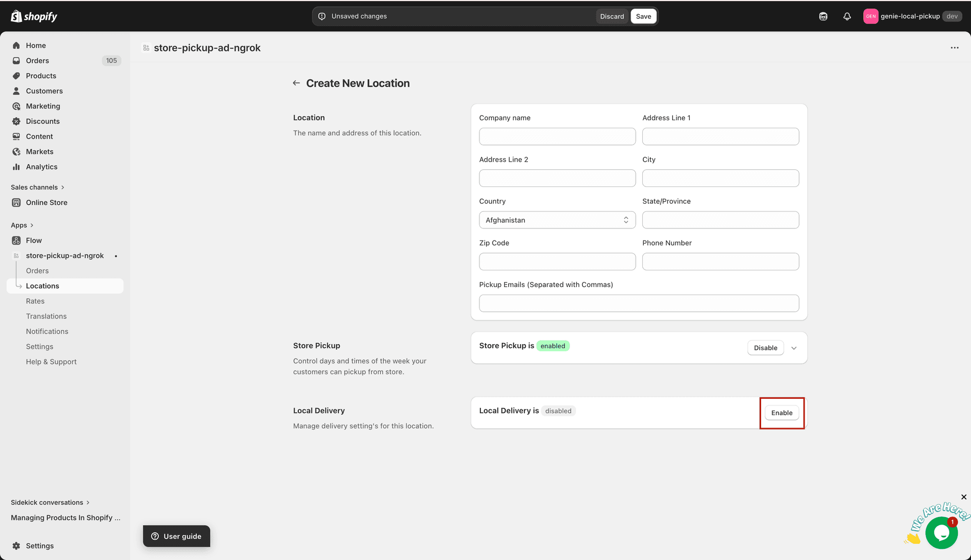Open the Analytics section
This screenshot has height=560, width=971.
(x=41, y=167)
